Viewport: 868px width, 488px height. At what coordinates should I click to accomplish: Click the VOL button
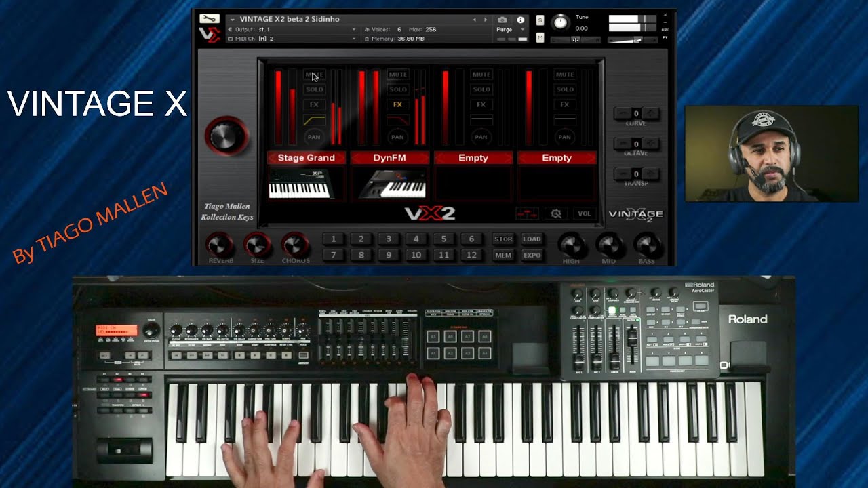585,213
